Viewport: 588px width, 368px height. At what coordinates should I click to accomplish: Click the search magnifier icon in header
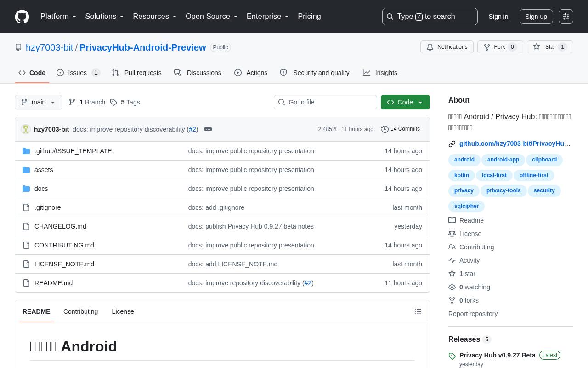pyautogui.click(x=390, y=17)
